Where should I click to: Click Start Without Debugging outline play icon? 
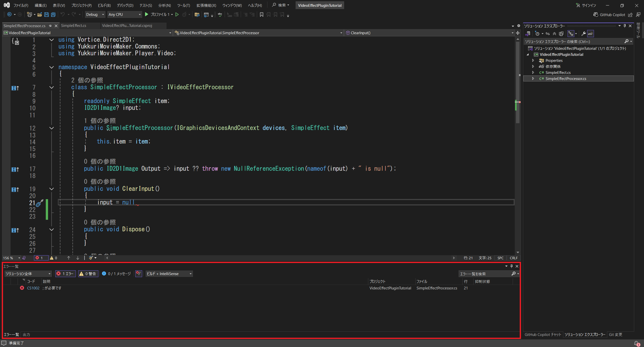pyautogui.click(x=177, y=15)
